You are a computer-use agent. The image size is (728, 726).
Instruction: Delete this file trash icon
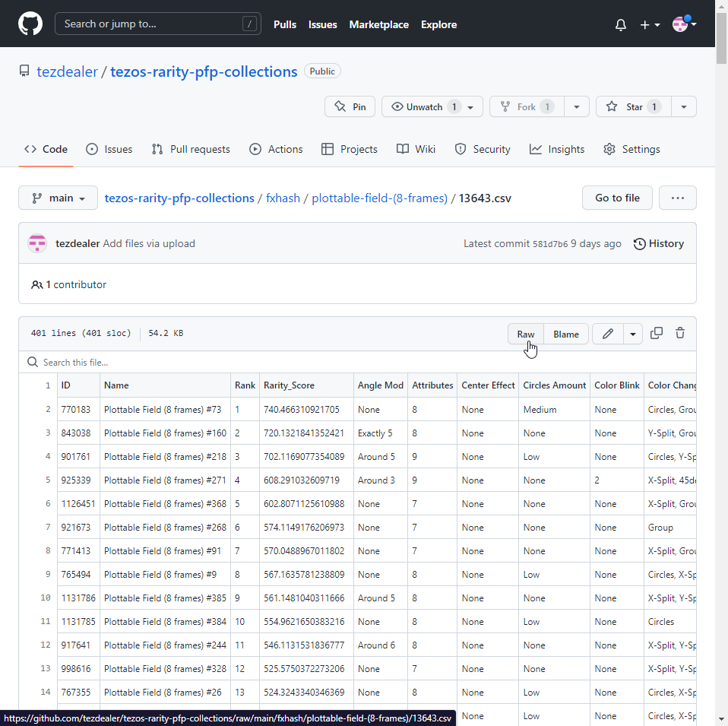(x=680, y=334)
